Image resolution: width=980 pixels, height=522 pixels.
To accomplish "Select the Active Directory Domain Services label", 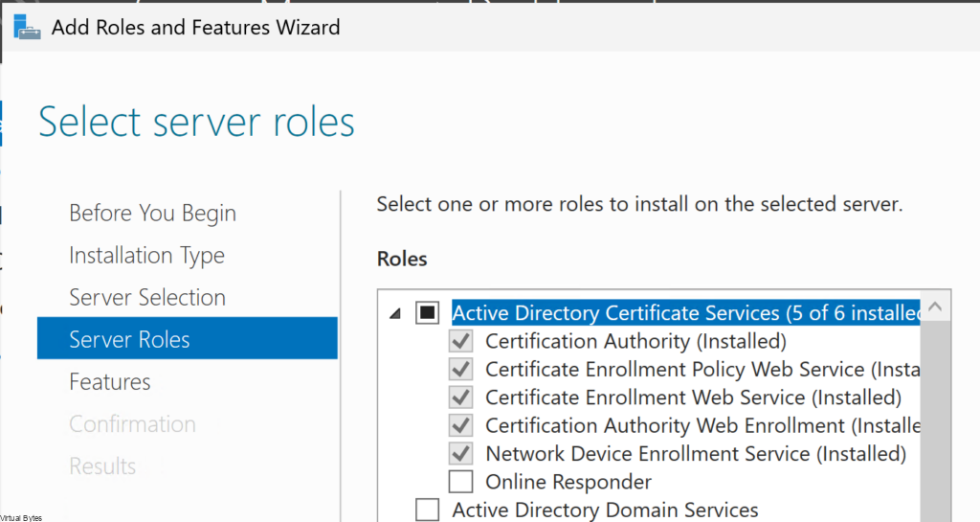I will click(605, 510).
